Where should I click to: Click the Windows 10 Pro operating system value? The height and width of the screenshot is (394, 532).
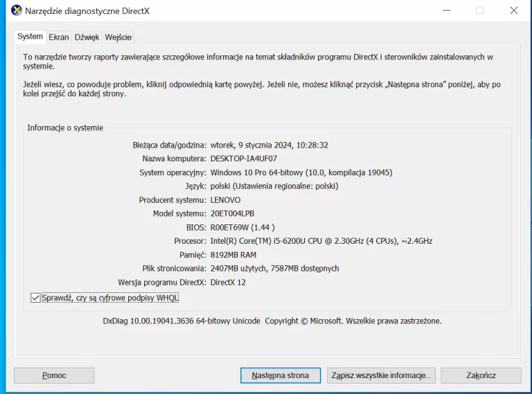click(301, 172)
